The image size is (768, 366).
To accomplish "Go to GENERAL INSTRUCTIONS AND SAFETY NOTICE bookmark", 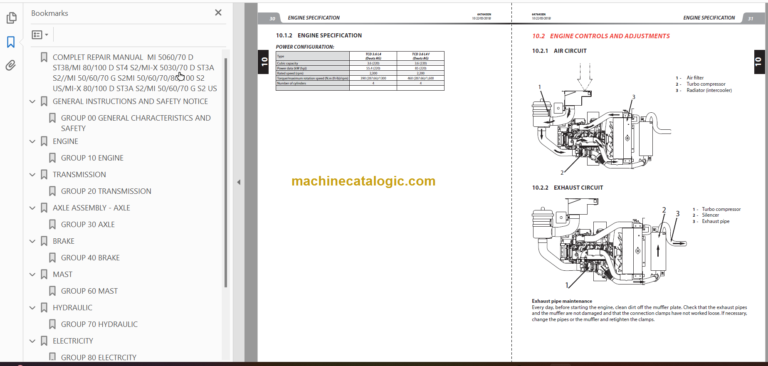I will 130,101.
